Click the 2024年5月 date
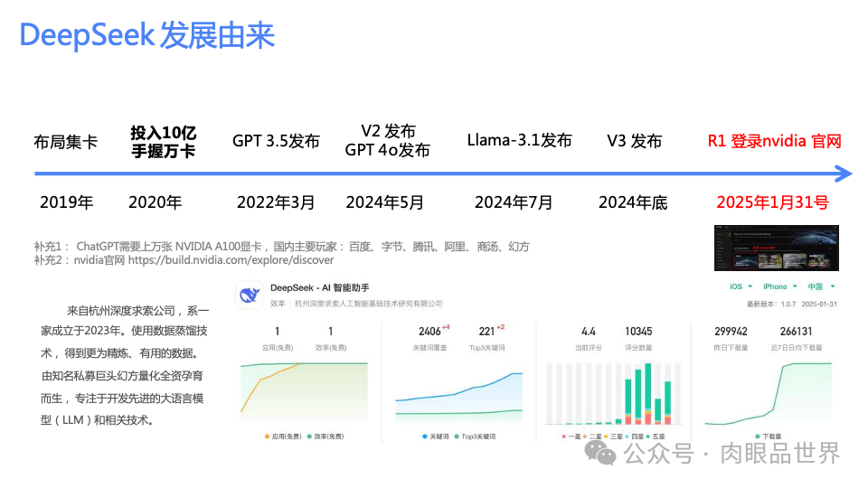 (x=385, y=202)
